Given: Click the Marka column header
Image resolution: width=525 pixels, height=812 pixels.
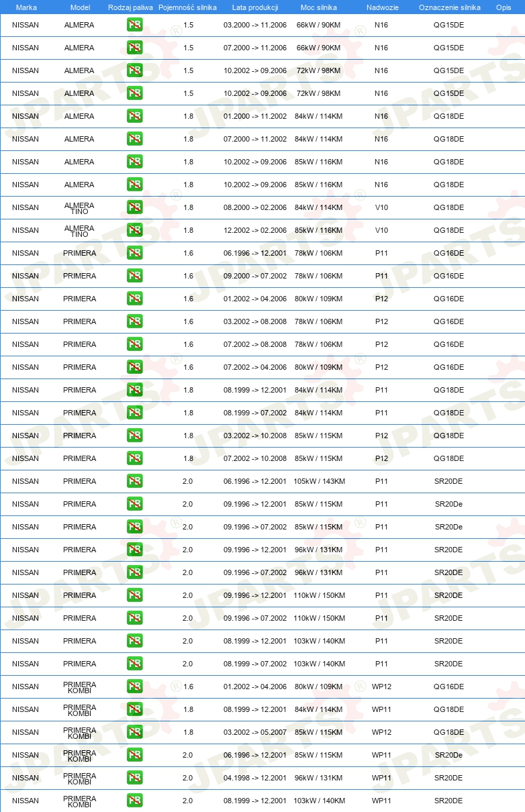Looking at the screenshot, I should coord(26,7).
